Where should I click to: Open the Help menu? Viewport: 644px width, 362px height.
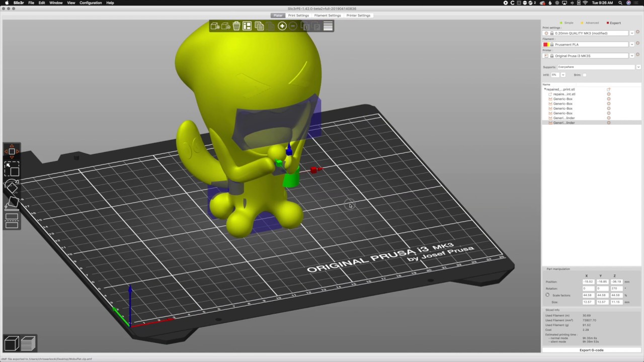110,3
